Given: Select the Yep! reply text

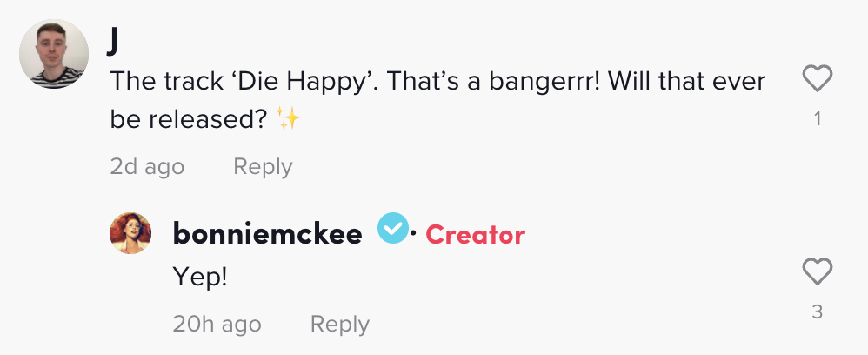Looking at the screenshot, I should (x=200, y=277).
